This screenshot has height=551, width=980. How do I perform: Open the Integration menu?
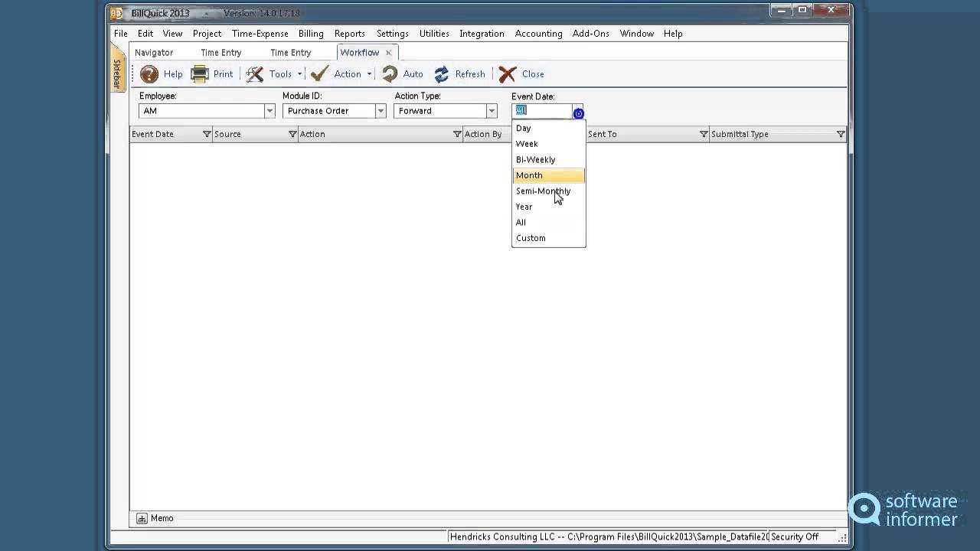482,34
